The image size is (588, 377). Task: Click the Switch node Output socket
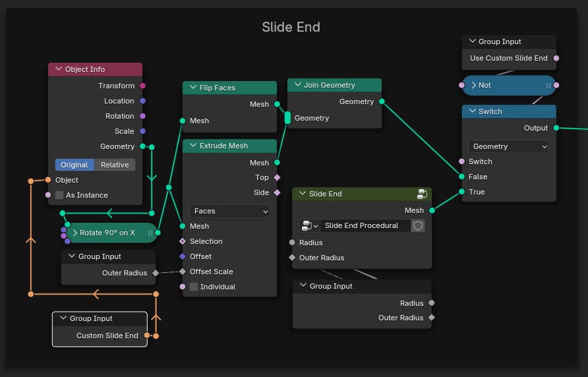click(x=556, y=128)
